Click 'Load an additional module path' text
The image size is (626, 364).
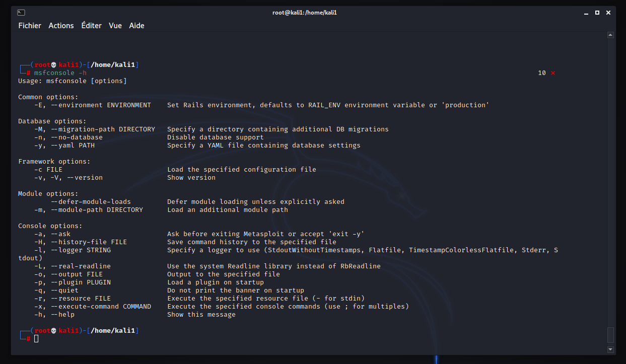(228, 210)
